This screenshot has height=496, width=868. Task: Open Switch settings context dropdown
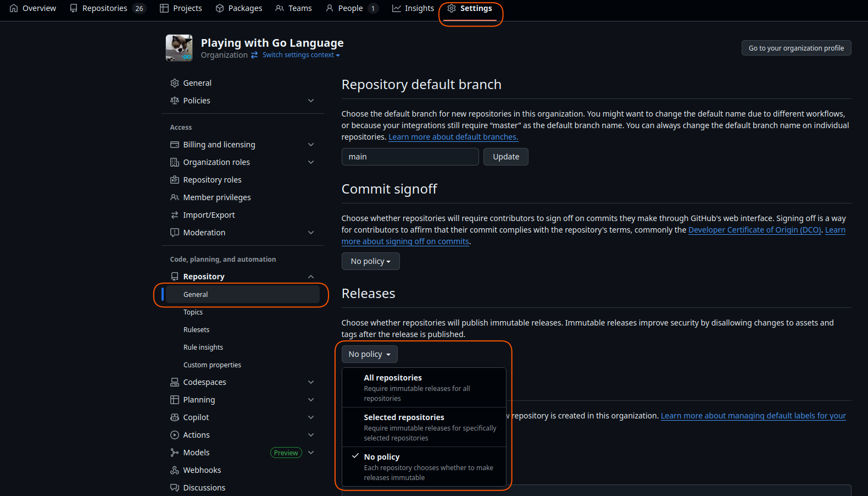click(301, 55)
